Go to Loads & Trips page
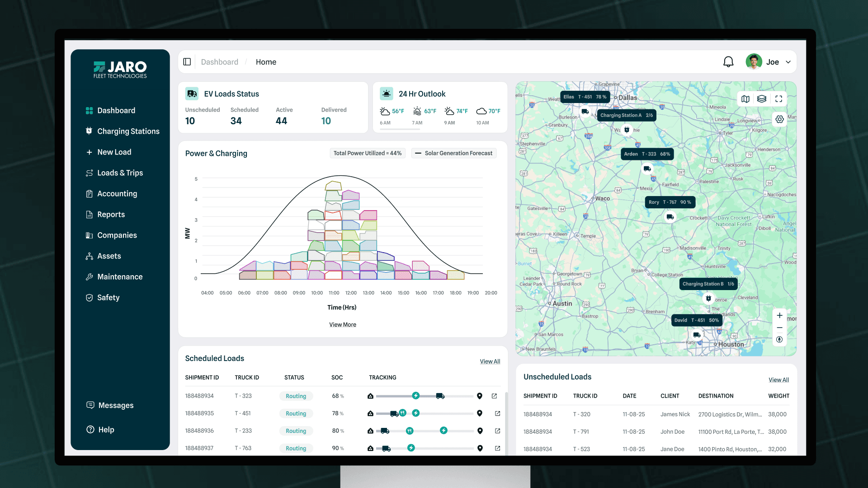The width and height of the screenshot is (868, 488). [120, 173]
